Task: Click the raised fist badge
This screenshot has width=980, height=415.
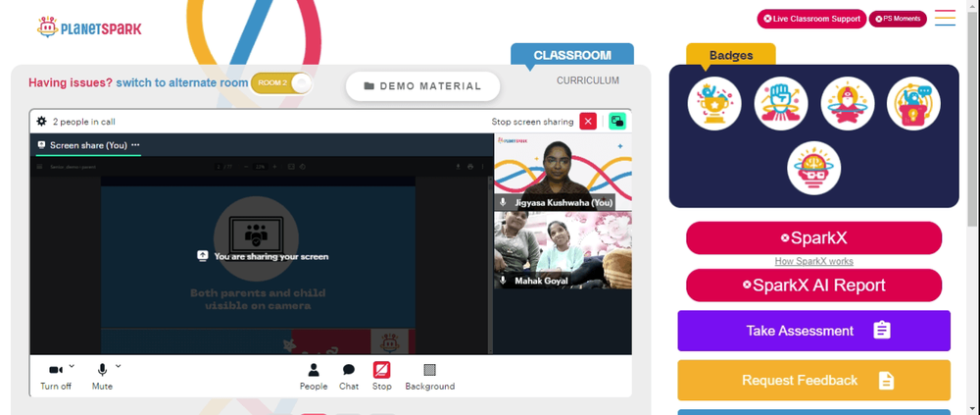Action: 781,103
